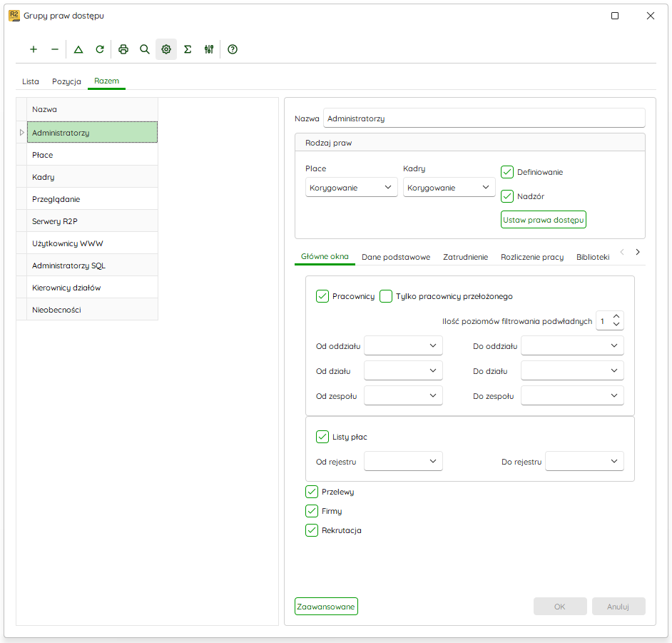Viewport: 672px width, 643px height.
Task: Refresh the access groups list
Action: coord(100,49)
